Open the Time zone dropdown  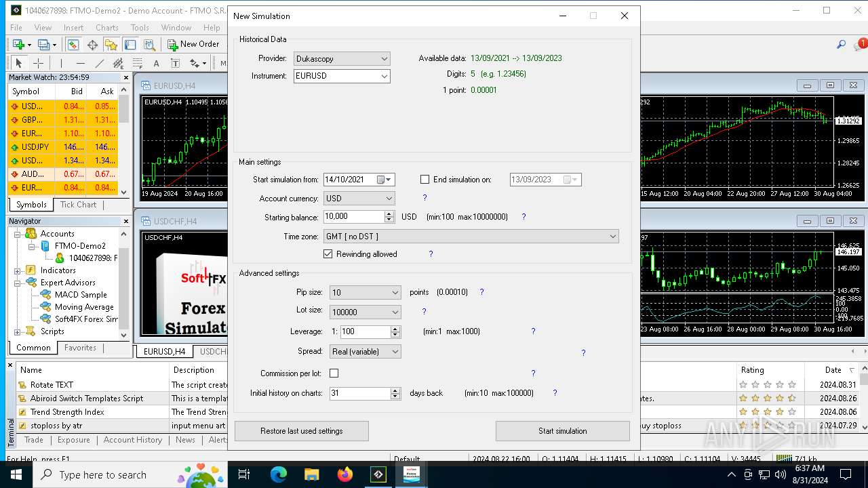(471, 237)
